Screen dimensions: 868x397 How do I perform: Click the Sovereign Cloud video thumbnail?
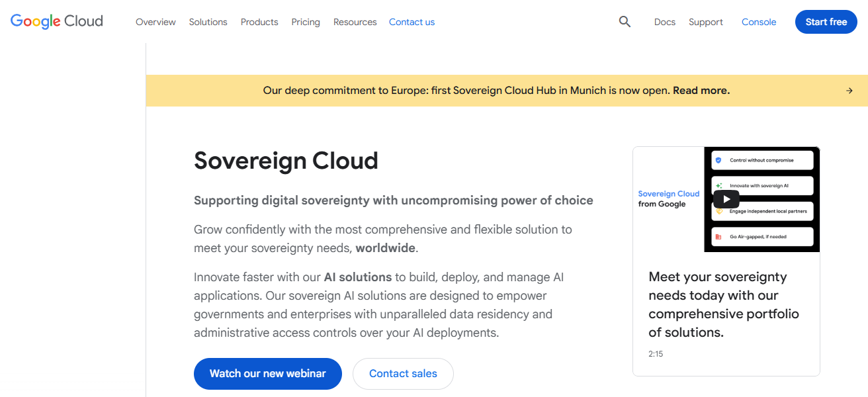[x=761, y=198]
